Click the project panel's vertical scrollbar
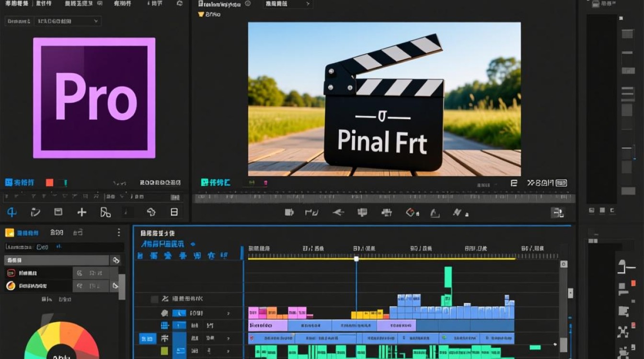Screen dimensions: 644x359 click(x=122, y=287)
